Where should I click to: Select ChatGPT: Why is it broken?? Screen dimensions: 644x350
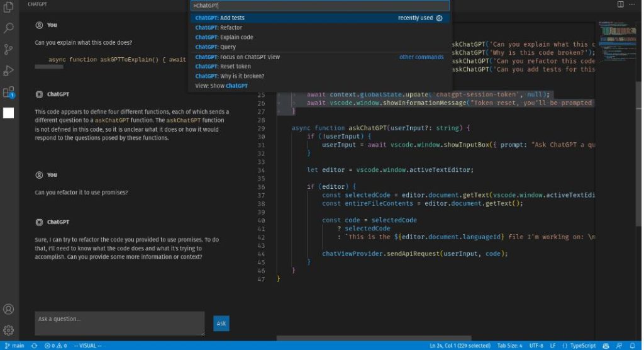tap(321, 76)
